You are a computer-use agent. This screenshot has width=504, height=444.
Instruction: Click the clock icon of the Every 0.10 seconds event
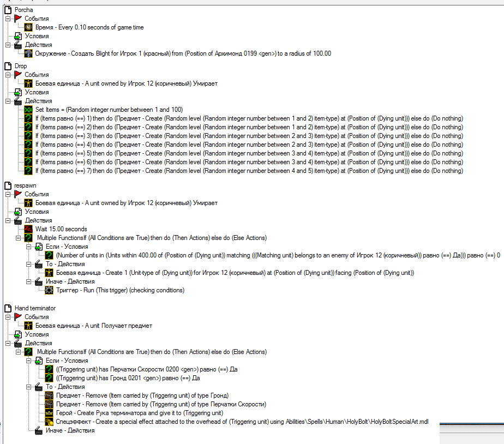28,27
